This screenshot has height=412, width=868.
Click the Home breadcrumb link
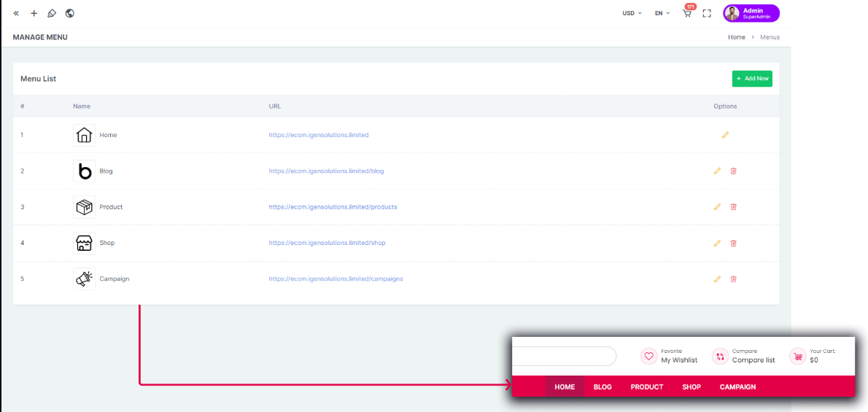737,37
